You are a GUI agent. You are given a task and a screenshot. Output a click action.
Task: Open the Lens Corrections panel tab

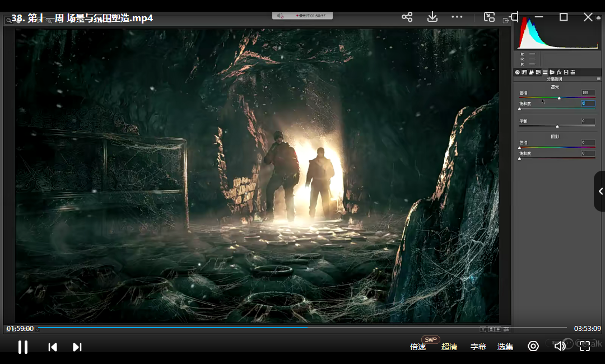coord(552,72)
